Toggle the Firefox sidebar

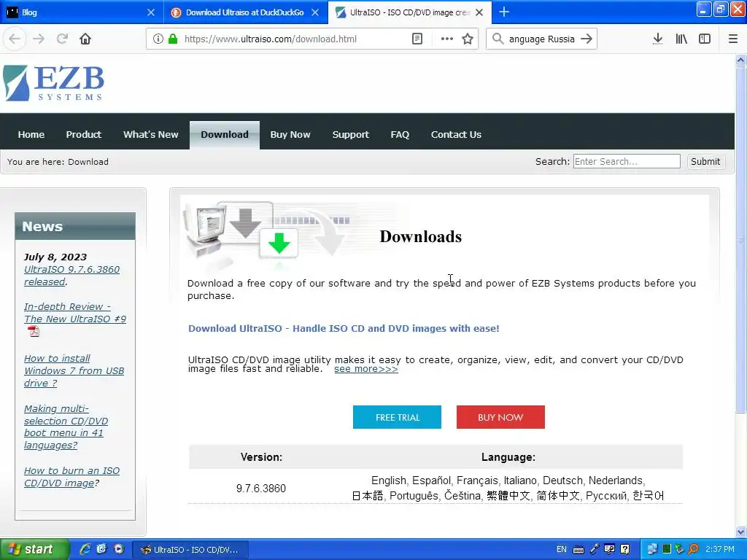[x=705, y=39]
